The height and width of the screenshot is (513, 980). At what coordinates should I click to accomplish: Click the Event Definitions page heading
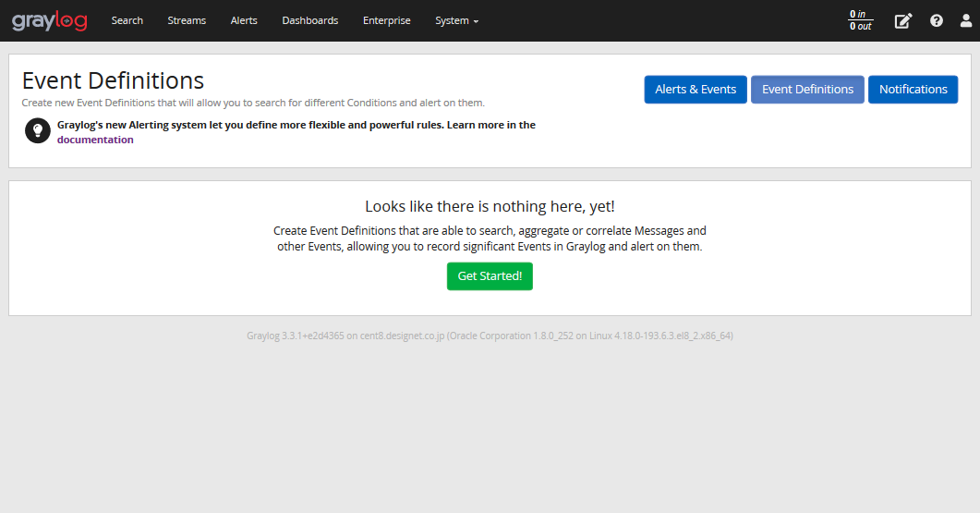tap(113, 80)
